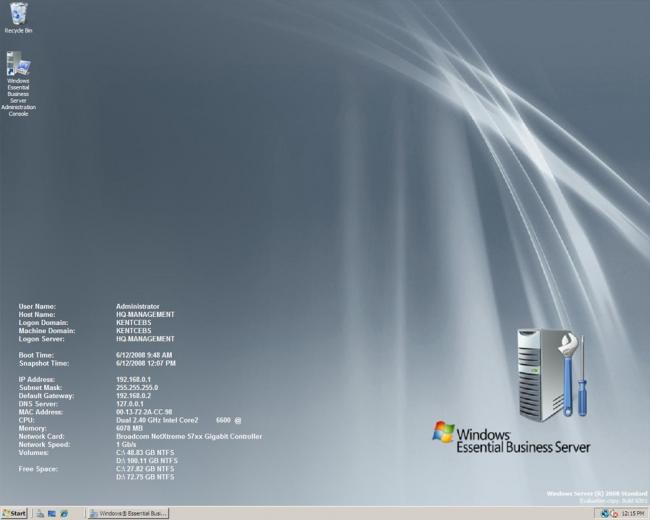The image size is (650, 520).
Task: Click the Windows Server 2008 Standard watermark
Action: pos(597,493)
